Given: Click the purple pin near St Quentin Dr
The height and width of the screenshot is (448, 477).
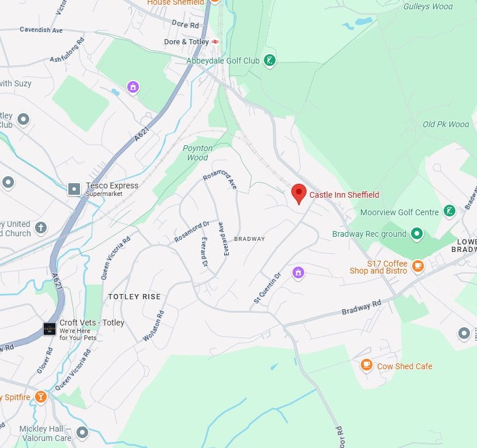Looking at the screenshot, I should [x=298, y=273].
